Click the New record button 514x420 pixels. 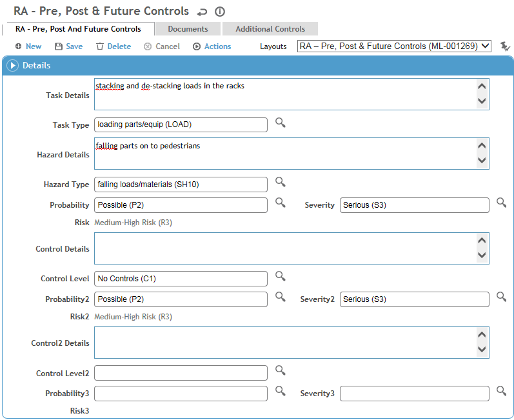tap(28, 46)
